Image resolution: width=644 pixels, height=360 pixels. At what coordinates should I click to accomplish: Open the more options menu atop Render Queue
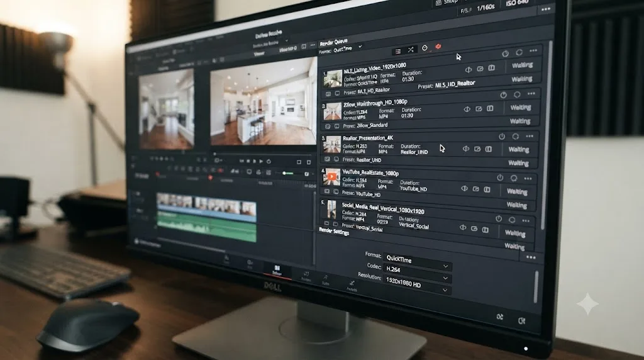click(x=533, y=51)
